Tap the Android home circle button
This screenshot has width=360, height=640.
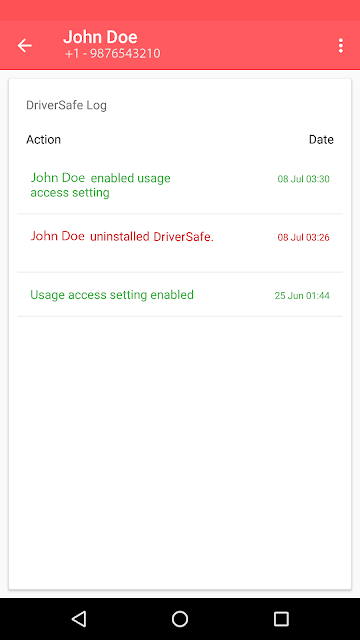[180, 619]
